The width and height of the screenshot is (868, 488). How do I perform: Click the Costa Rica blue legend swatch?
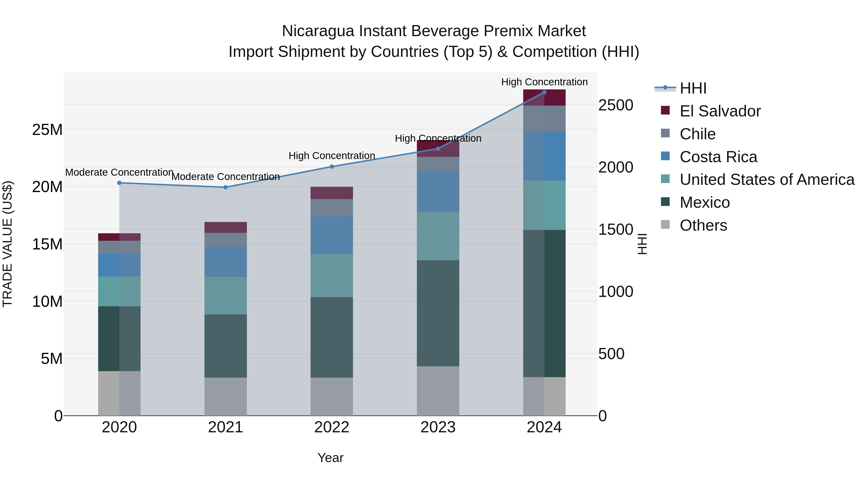(665, 156)
